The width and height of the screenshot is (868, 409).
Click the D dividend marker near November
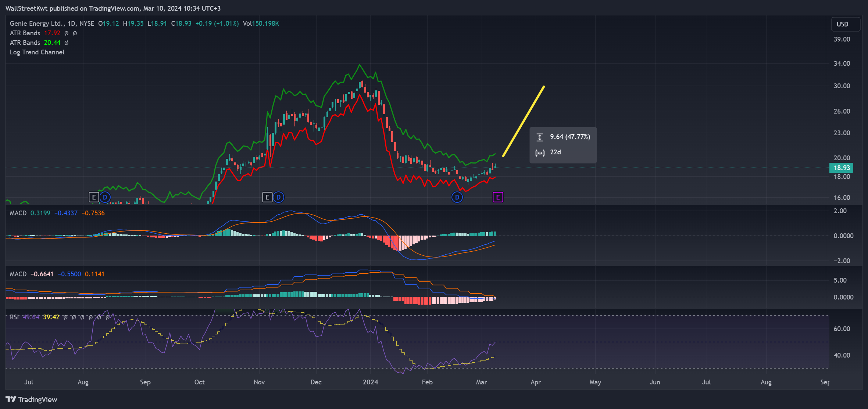pyautogui.click(x=279, y=197)
